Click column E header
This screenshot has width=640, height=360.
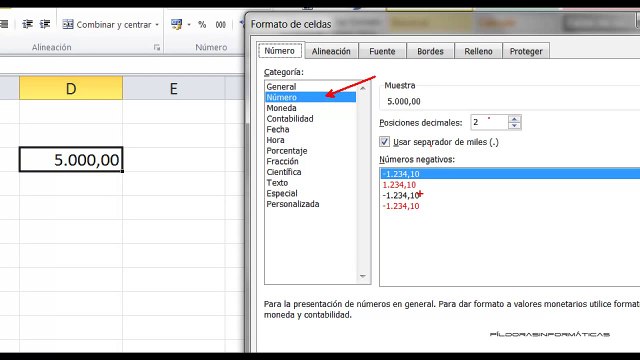click(x=173, y=88)
